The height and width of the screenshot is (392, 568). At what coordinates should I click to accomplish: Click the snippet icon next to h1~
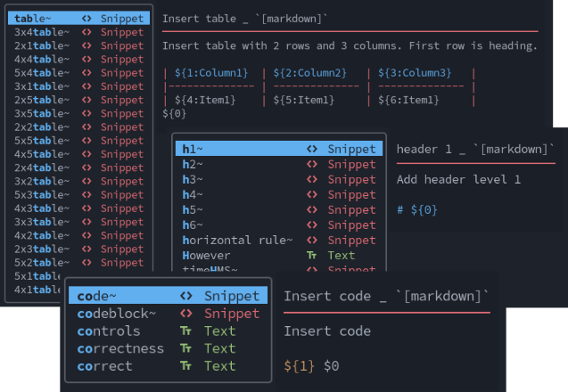coord(311,149)
